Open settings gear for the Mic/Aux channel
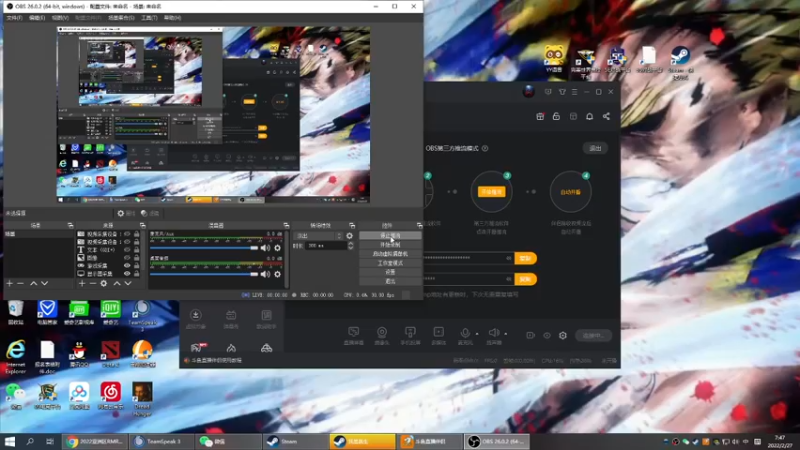This screenshot has height=450, width=800. click(x=278, y=248)
